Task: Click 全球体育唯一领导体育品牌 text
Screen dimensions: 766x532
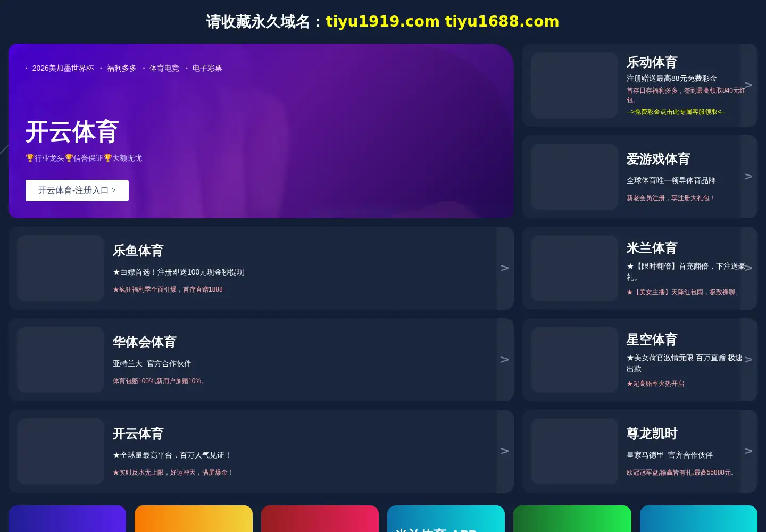Action: tap(671, 180)
